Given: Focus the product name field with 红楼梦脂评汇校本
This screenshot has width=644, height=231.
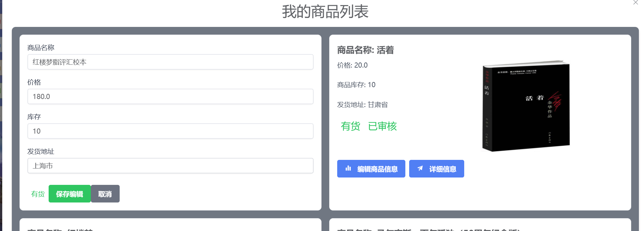Looking at the screenshot, I should tap(170, 62).
